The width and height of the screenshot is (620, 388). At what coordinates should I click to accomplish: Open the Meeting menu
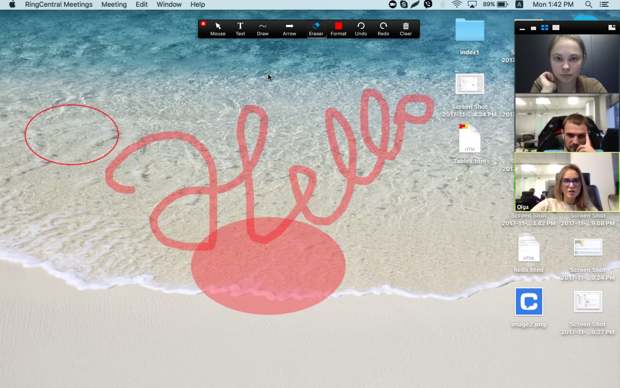pyautogui.click(x=114, y=5)
